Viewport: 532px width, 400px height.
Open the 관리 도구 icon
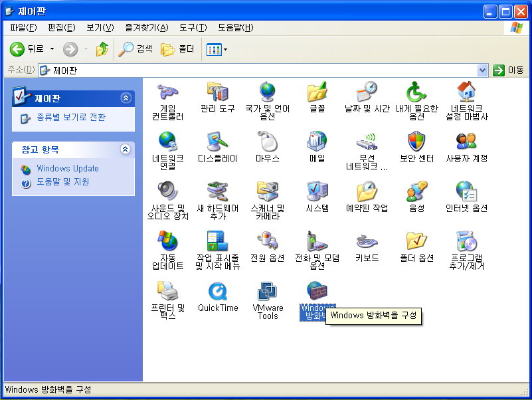(217, 92)
